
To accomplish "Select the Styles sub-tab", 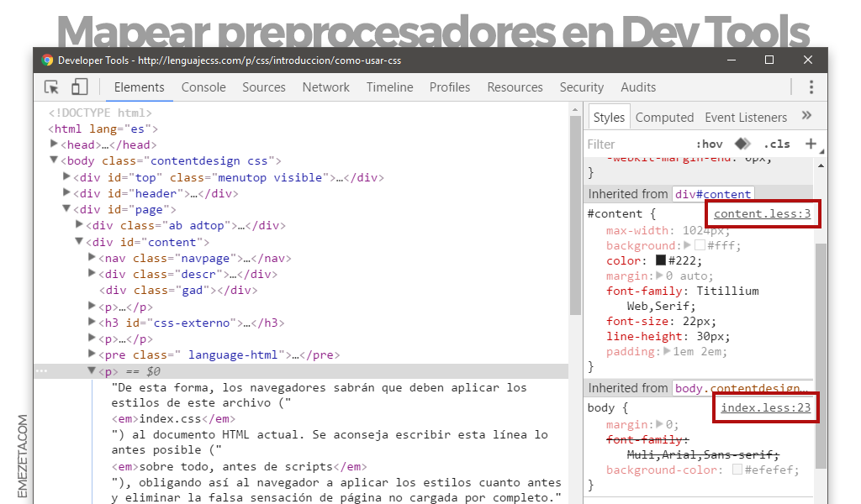I will point(609,118).
